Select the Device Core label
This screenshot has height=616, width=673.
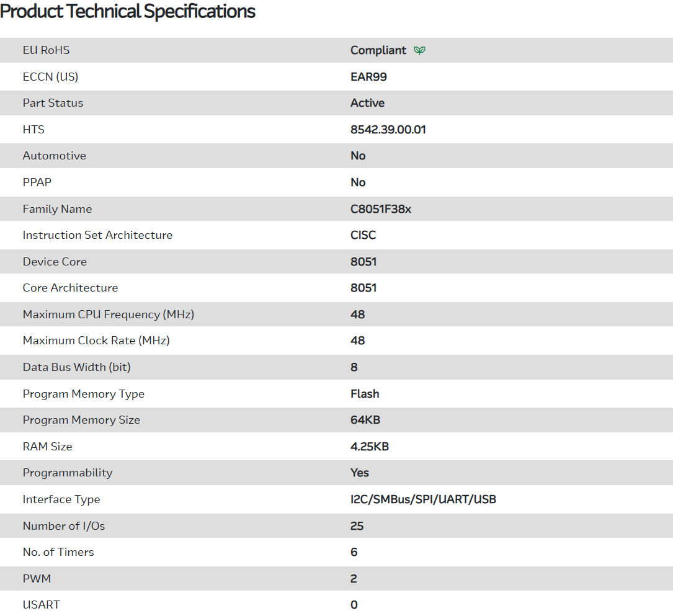[x=55, y=262]
